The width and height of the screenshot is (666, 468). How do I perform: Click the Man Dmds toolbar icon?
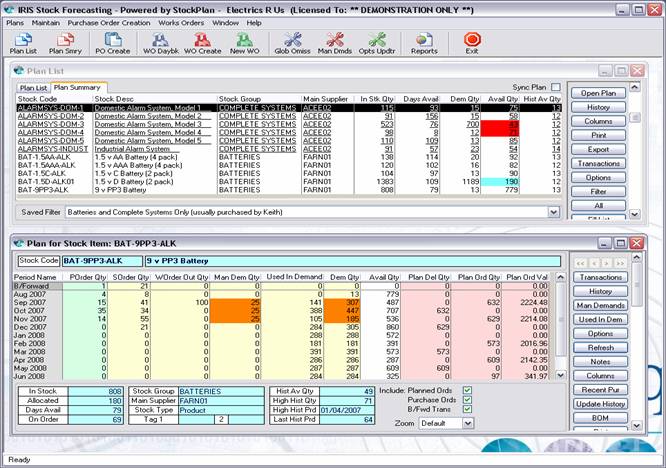coord(335,42)
